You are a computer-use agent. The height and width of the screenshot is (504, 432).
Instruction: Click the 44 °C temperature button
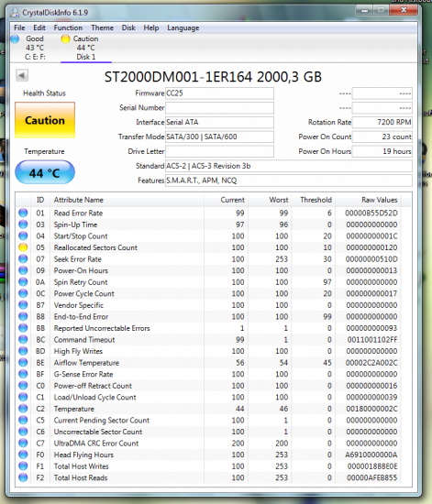[45, 172]
